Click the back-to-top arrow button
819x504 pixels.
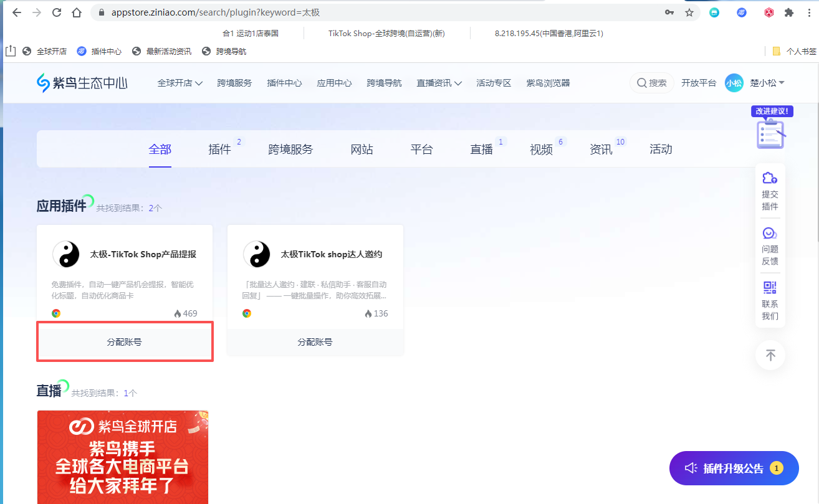pyautogui.click(x=770, y=355)
